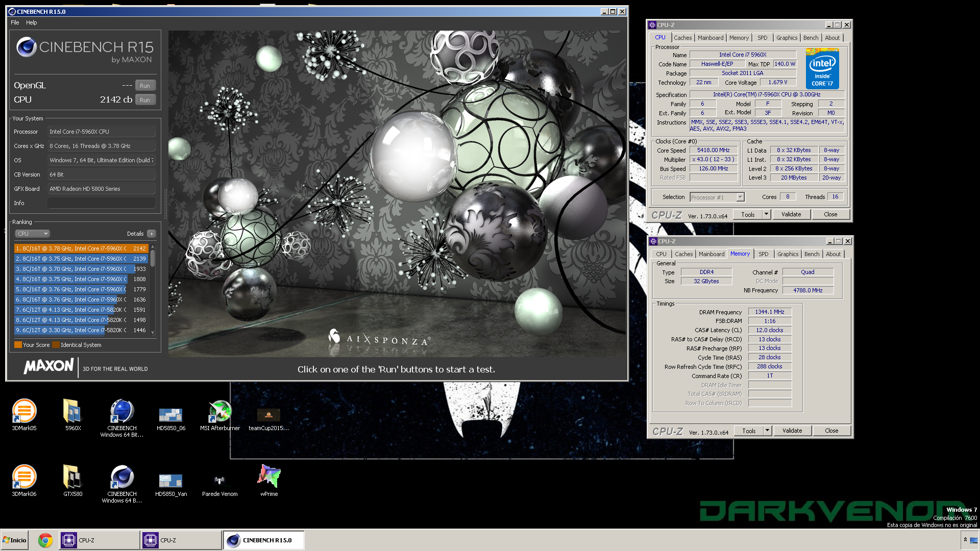Screen dimensions: 980x551
Task: Select ranking entry 7 scoring 1591
Action: click(81, 310)
